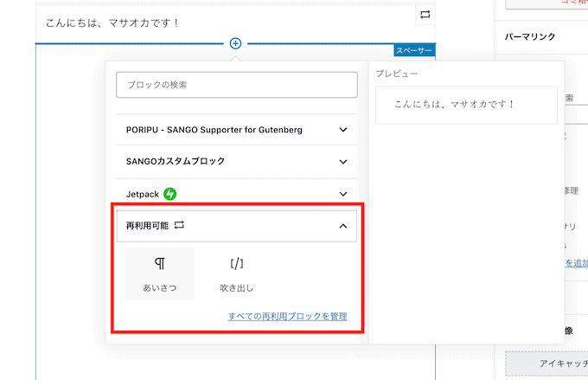Click the reusable block icon beside the greeting paragraph
The width and height of the screenshot is (588, 380).
pyautogui.click(x=425, y=15)
